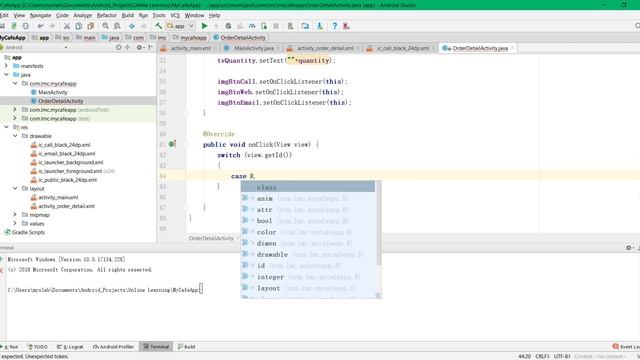Click Scroll from Source icon in Project panel
The height and width of the screenshot is (360, 640).
118,47
